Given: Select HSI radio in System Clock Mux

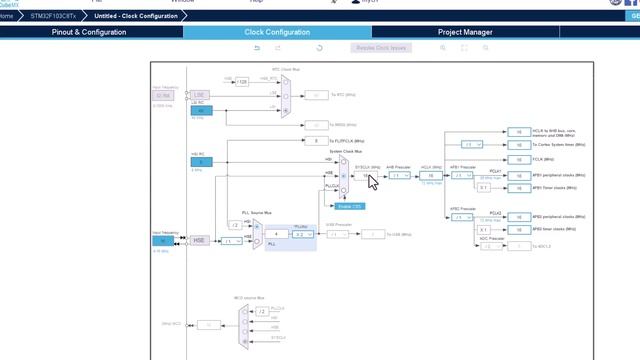Looking at the screenshot, I should (344, 162).
